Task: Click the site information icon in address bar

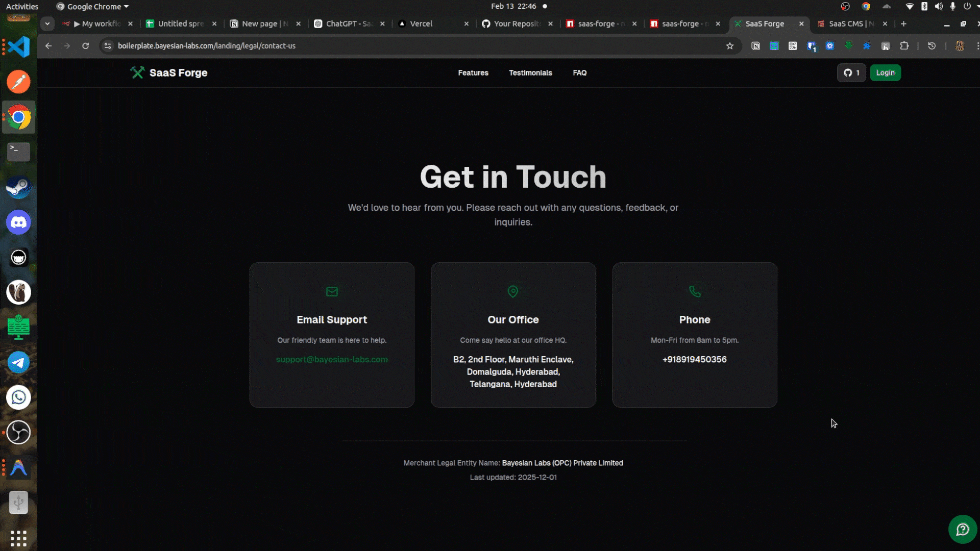Action: (108, 46)
